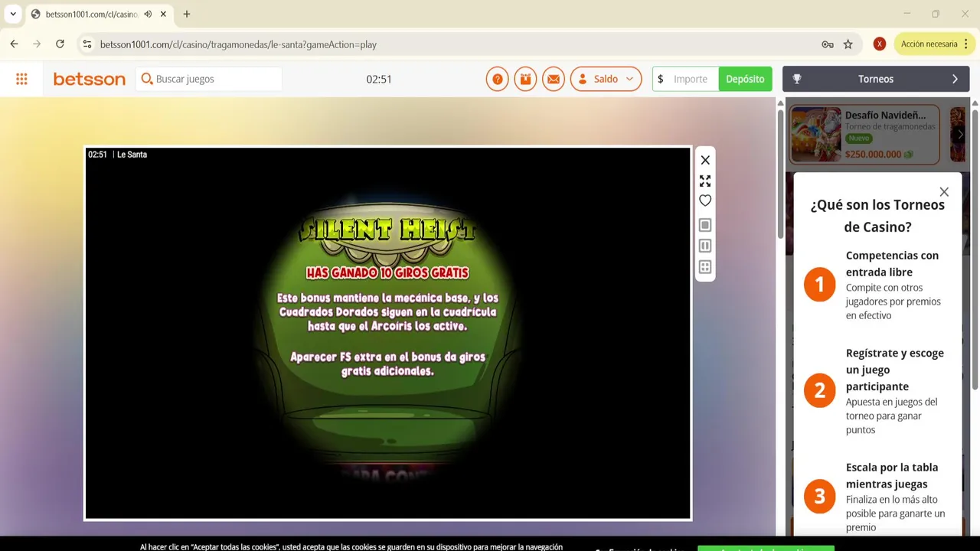Go to next tournament card arrow
The image size is (980, 551).
[960, 135]
